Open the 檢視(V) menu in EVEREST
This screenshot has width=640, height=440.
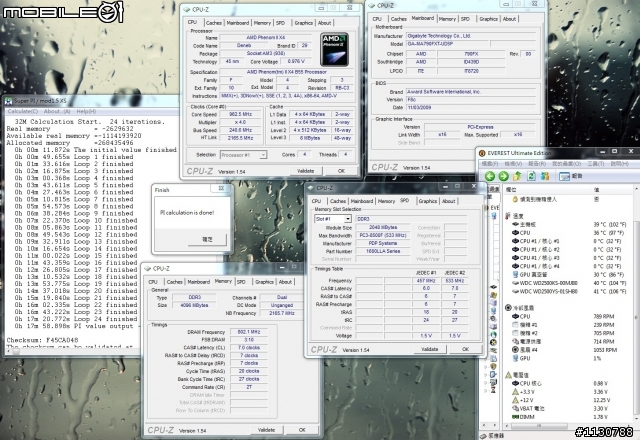tap(513, 164)
